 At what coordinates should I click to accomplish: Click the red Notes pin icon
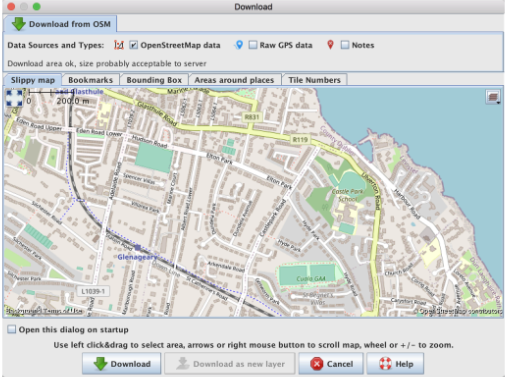[x=330, y=45]
